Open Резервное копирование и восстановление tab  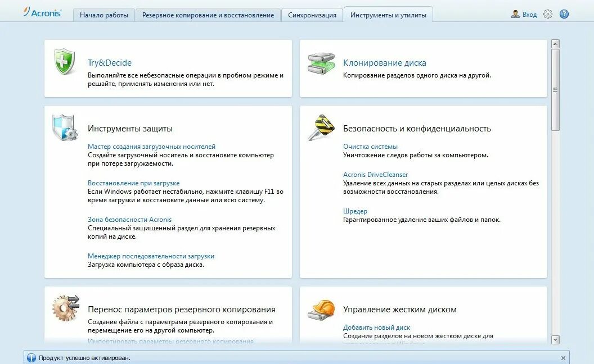tap(208, 15)
